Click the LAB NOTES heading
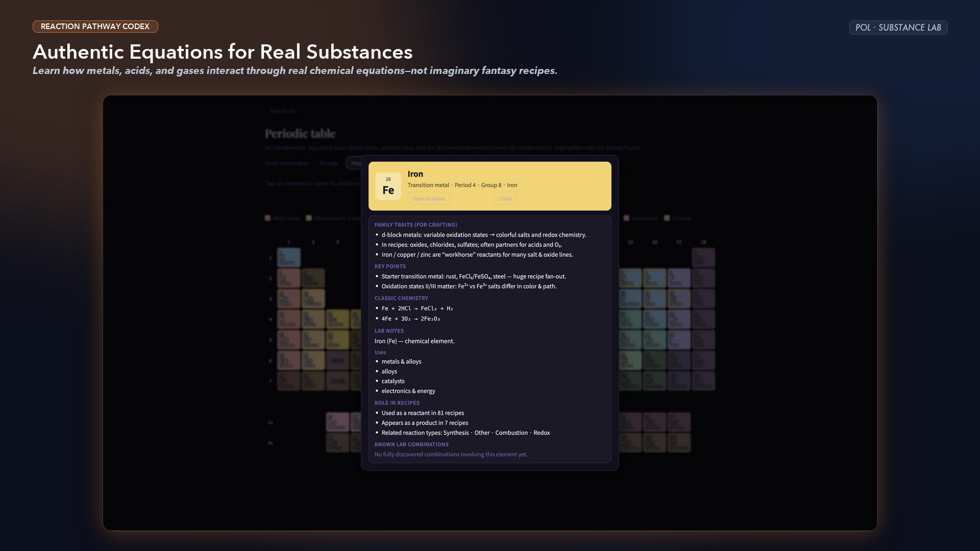Screen dimensions: 980x551 click(x=389, y=331)
